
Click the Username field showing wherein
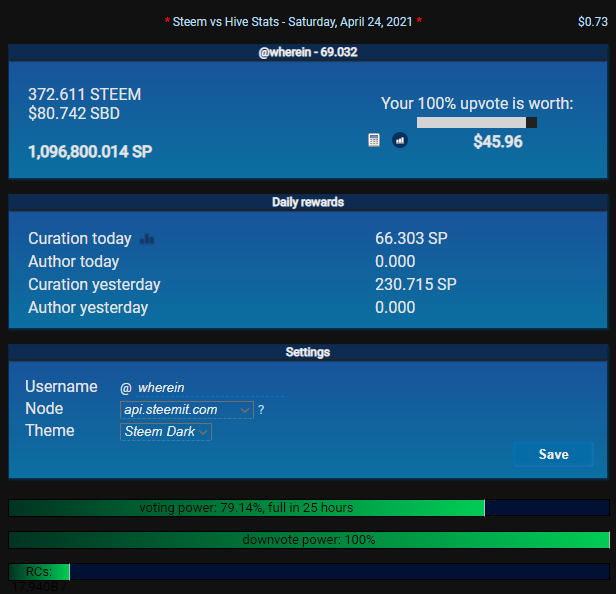(x=210, y=388)
